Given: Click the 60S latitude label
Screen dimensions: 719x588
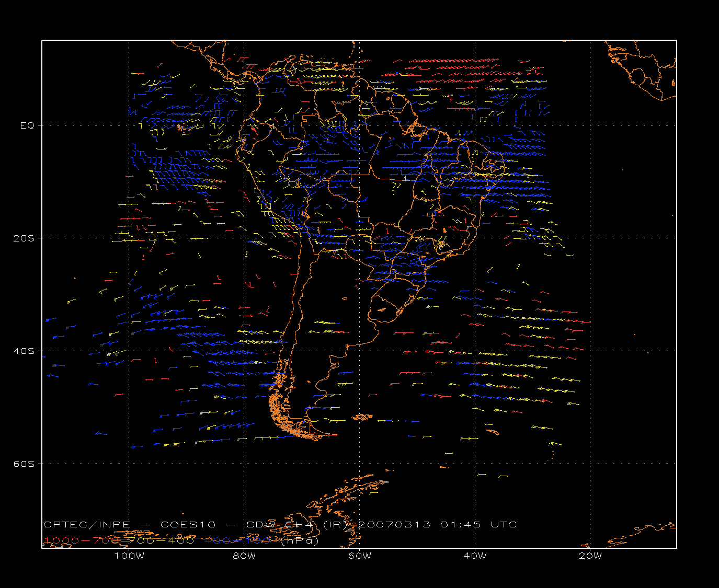Looking at the screenshot, I should click(24, 464).
